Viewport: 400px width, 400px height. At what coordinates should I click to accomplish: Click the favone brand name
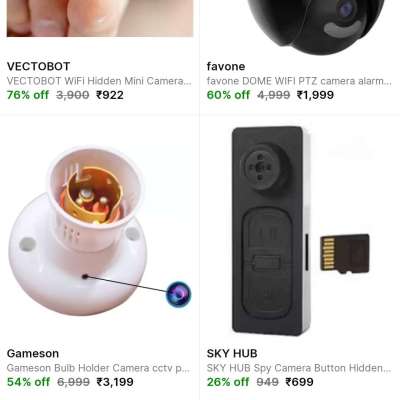coord(226,66)
